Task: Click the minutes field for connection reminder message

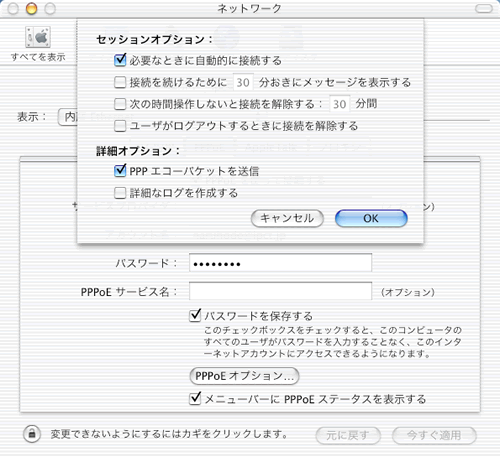Action: click(x=243, y=82)
